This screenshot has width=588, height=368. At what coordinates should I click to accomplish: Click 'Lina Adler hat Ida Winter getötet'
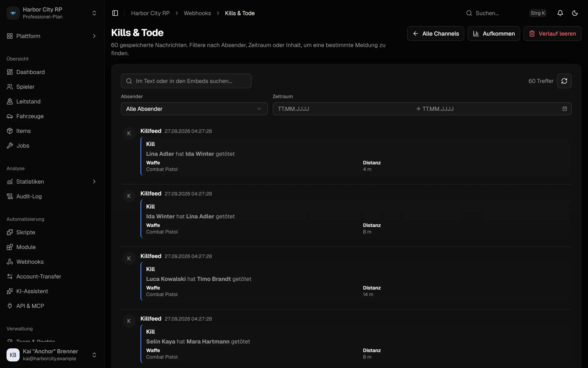[190, 154]
